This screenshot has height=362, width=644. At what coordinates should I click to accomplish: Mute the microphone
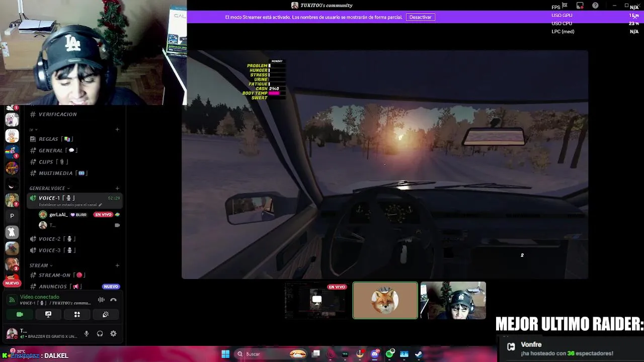87,333
